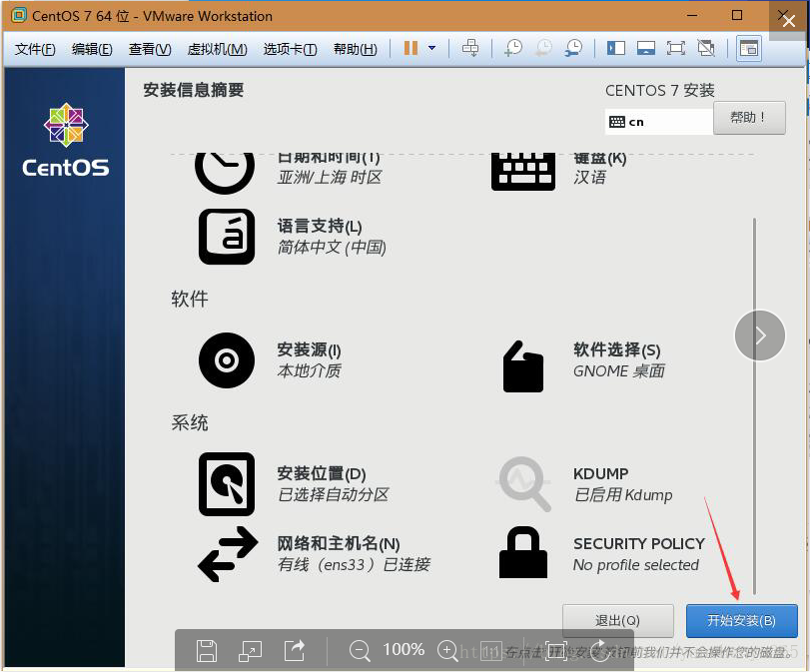Viewport: 810px width, 672px height.
Task: Open KDUMP settings label
Action: point(601,473)
